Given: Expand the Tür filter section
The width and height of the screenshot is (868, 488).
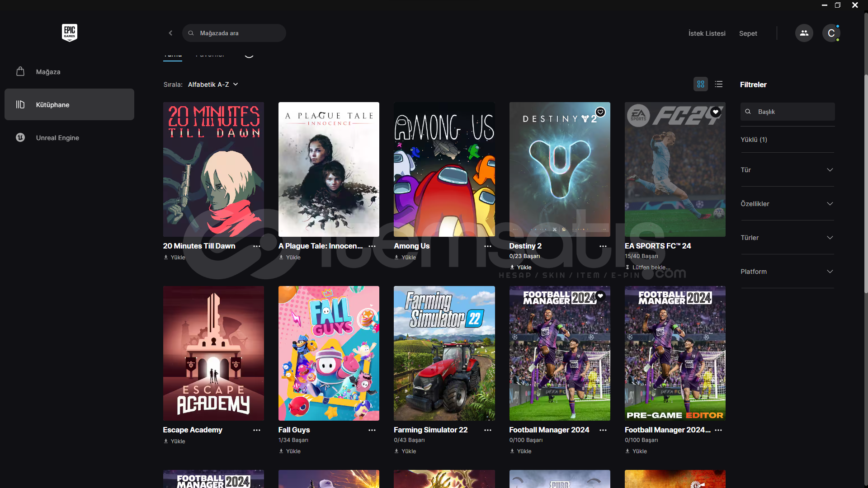Looking at the screenshot, I should (x=787, y=170).
